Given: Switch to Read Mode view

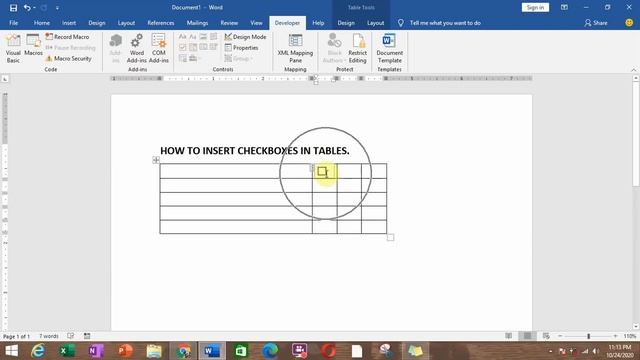Looking at the screenshot, I should click(509, 336).
